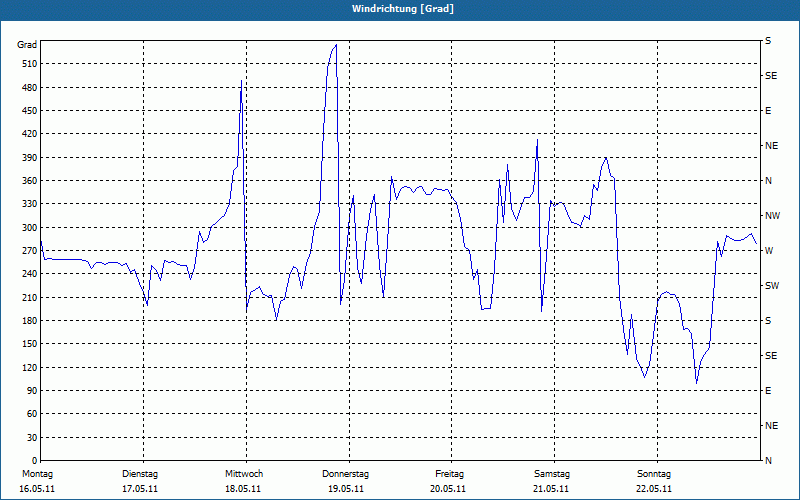Image resolution: width=800 pixels, height=500 pixels.
Task: Click the 150 value on left axis
Action: [x=30, y=344]
